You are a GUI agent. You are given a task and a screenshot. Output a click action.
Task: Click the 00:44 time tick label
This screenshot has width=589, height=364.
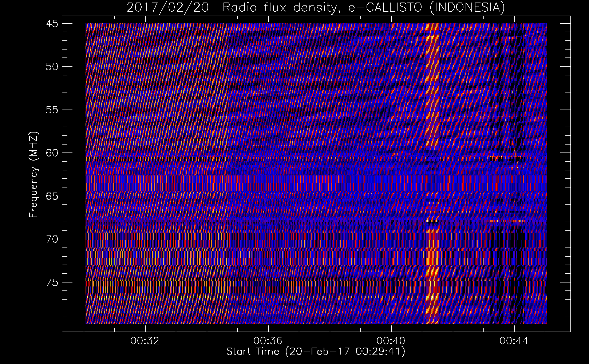(514, 341)
